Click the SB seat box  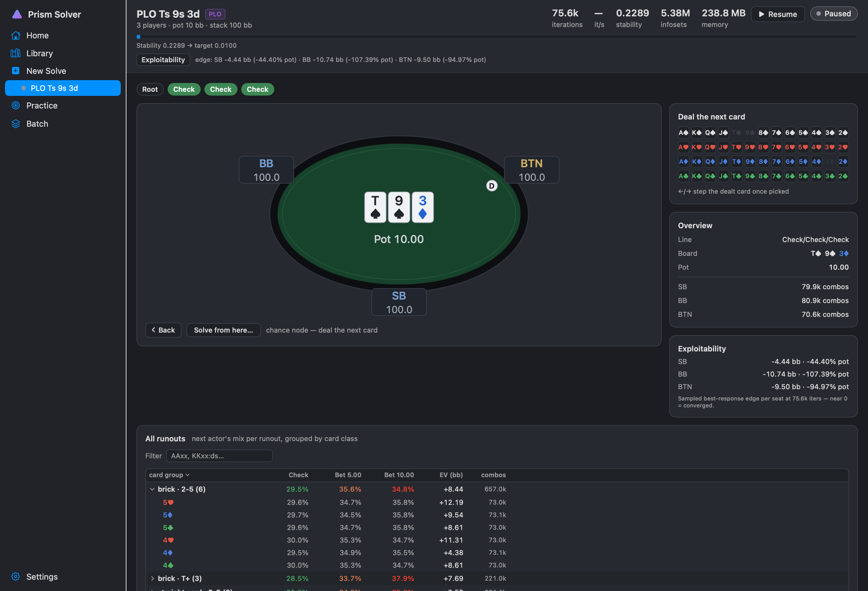pyautogui.click(x=399, y=302)
